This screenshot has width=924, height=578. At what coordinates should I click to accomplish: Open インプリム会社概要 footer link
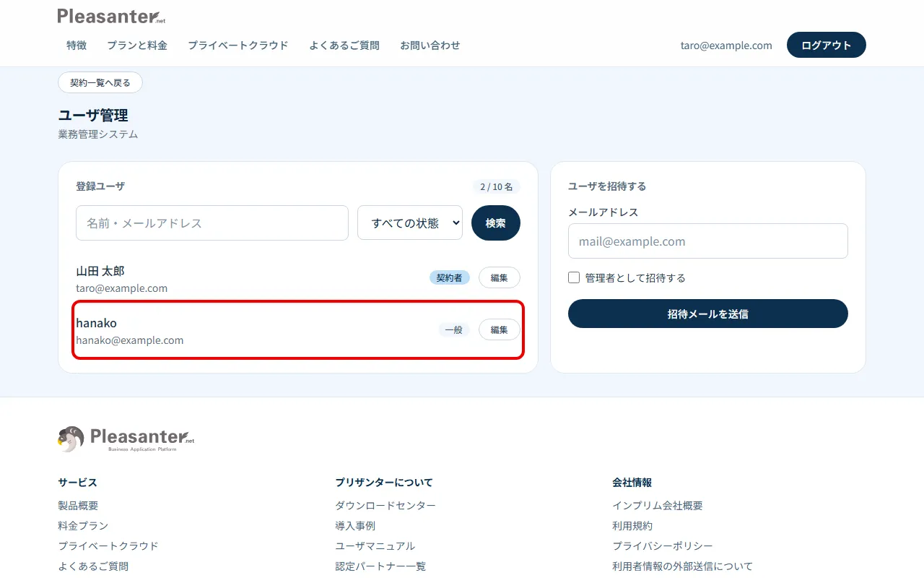click(658, 506)
